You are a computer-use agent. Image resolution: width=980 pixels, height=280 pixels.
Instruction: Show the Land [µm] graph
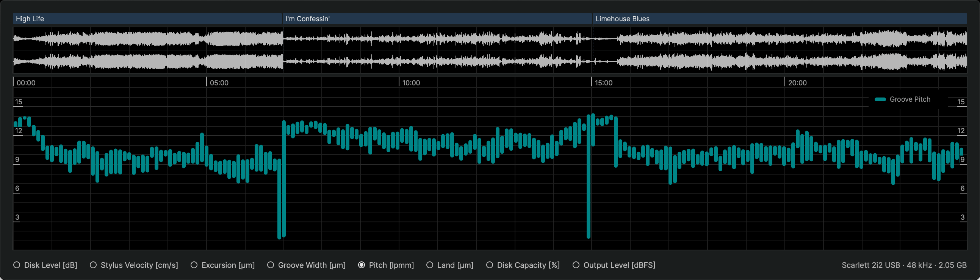click(x=429, y=265)
